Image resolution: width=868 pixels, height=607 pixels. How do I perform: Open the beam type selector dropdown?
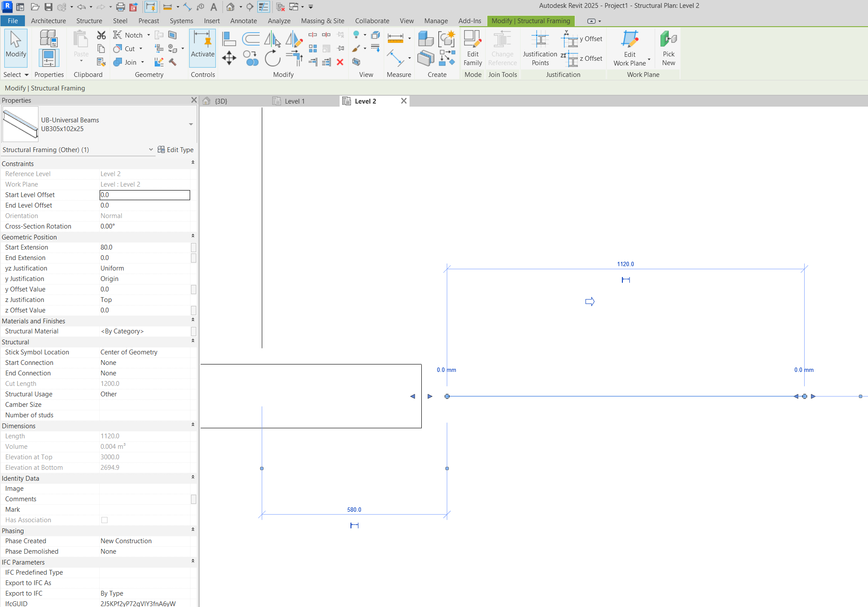pos(191,124)
